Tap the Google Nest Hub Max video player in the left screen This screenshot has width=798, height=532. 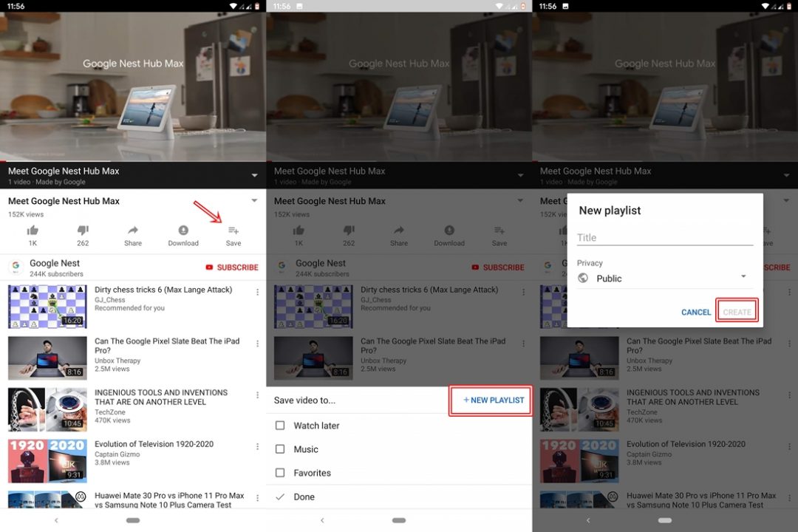(133, 86)
